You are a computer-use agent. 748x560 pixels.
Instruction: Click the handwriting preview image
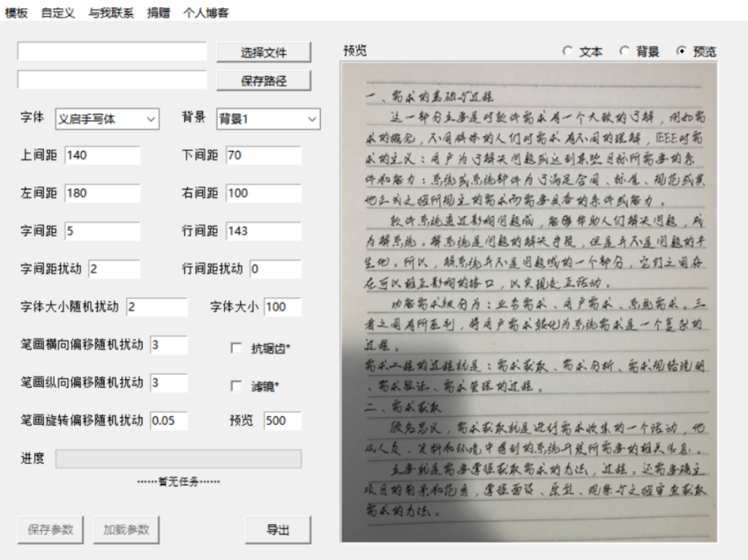tap(530, 301)
